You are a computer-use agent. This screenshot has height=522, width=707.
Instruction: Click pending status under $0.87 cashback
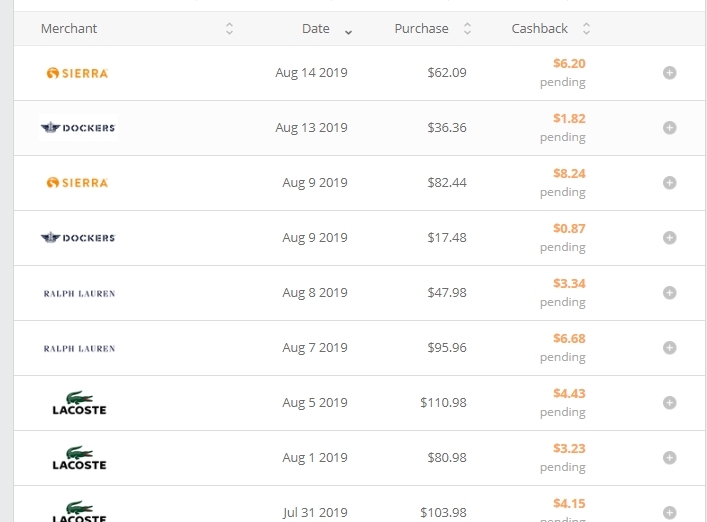pos(563,247)
